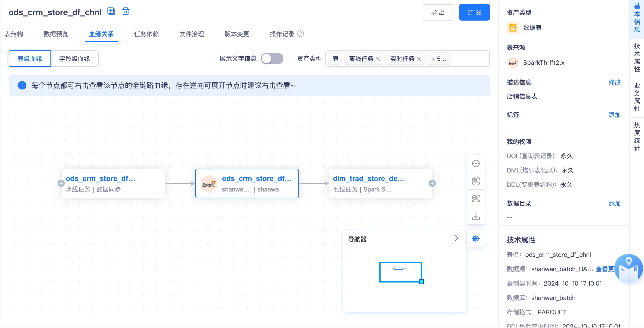Select the left ods_crm_store_df offline task node
This screenshot has width=644, height=328.
[x=113, y=184]
